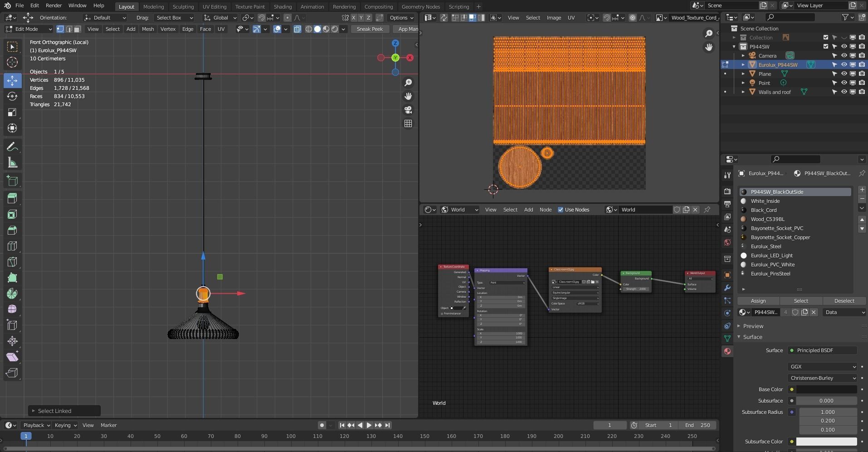The height and width of the screenshot is (452, 868).
Task: Switch perspective/orthographic with the grid icon
Action: 408,123
